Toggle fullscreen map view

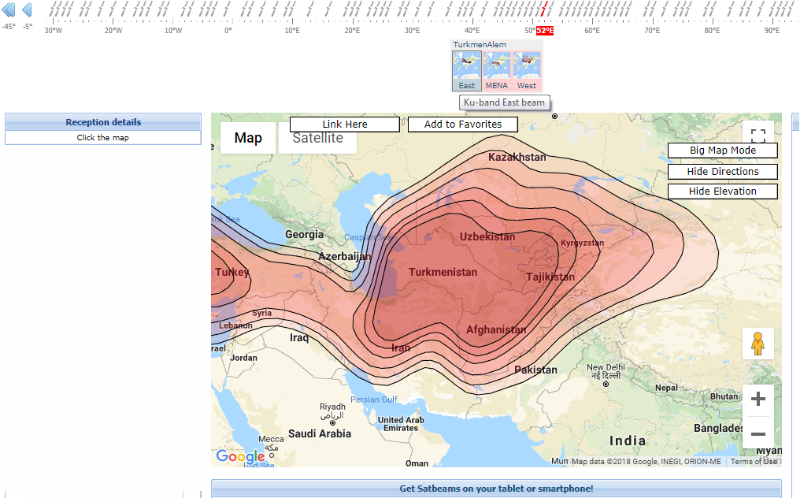point(758,137)
